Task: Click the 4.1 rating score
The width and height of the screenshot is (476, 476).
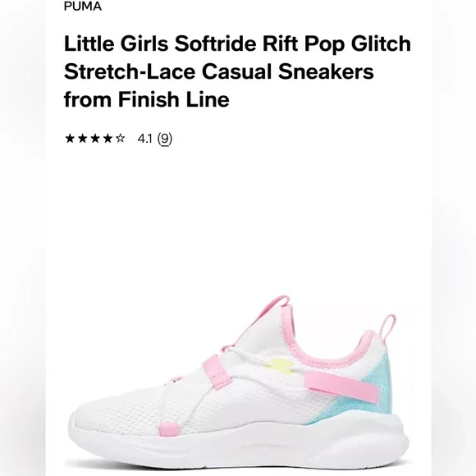Action: click(144, 139)
